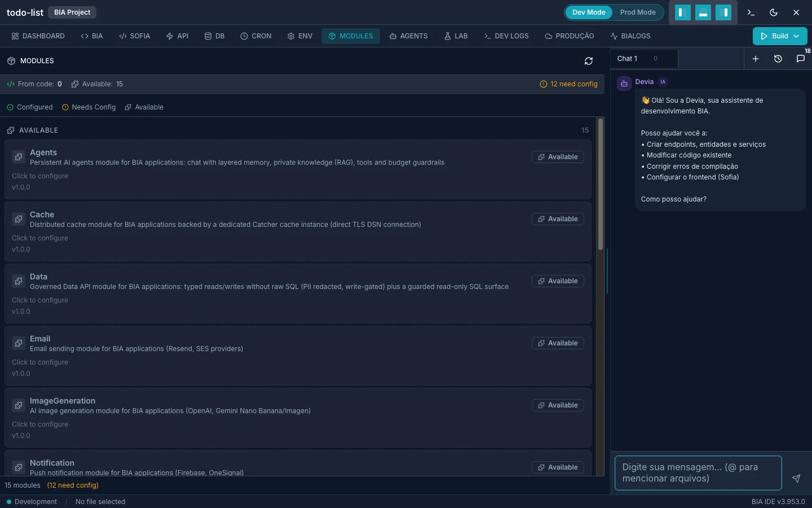Open the PRODUÇÃO tab
812x508 pixels.
pos(570,36)
